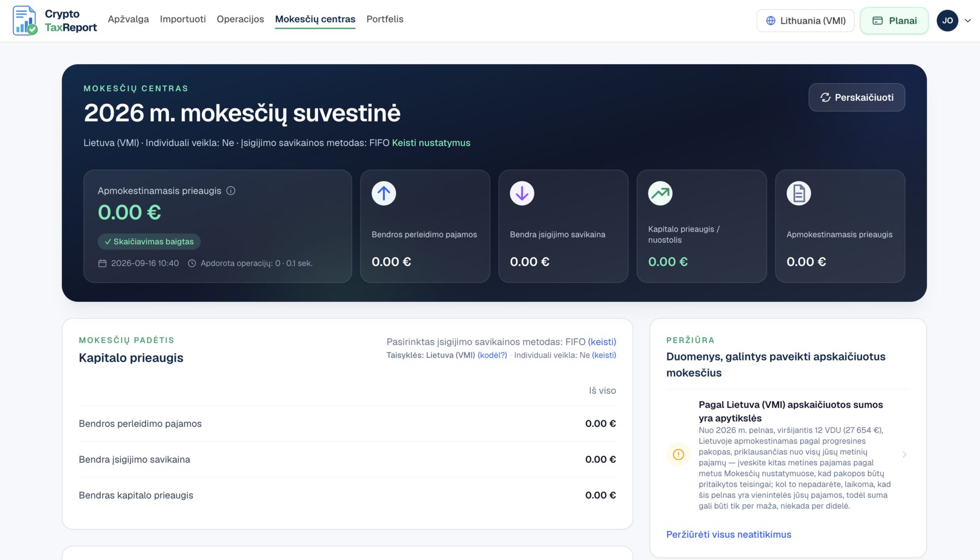
Task: Click the Keisti nustatymus link
Action: click(x=431, y=143)
